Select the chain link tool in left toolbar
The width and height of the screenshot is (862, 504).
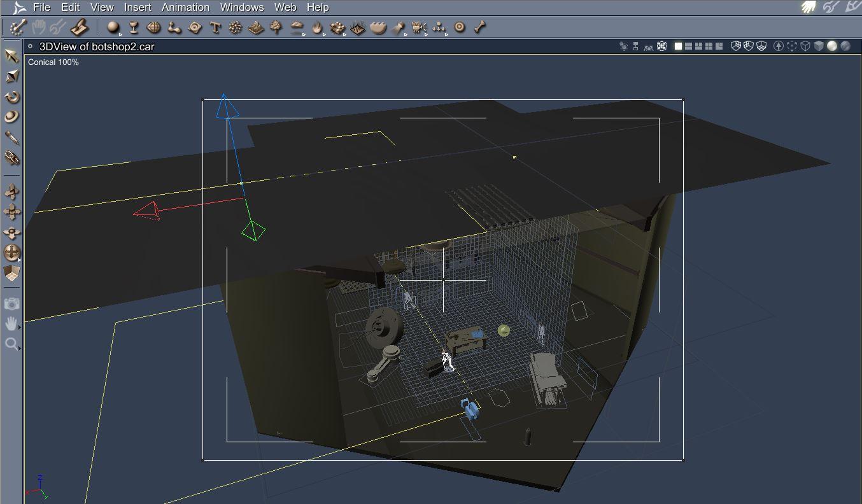point(11,158)
